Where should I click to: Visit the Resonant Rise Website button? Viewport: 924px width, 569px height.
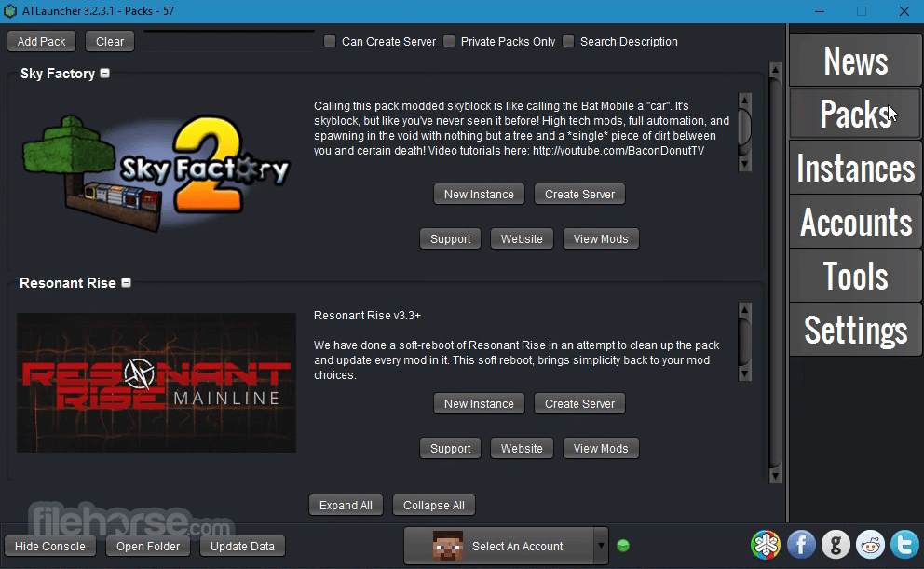click(x=522, y=448)
